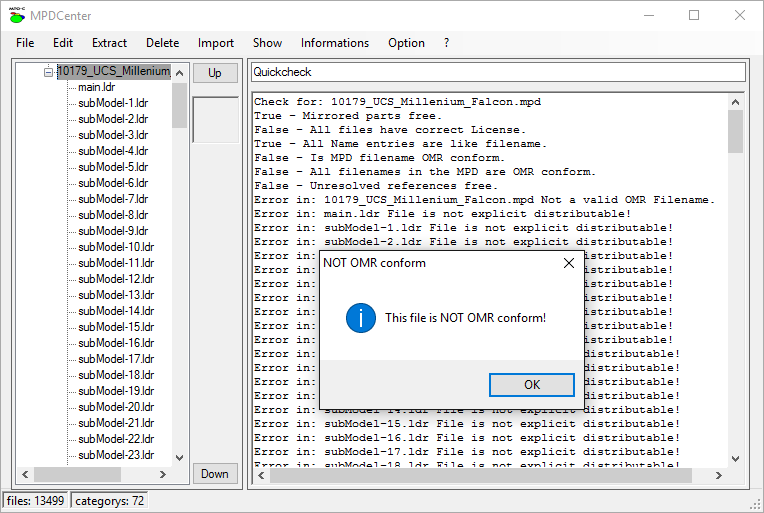The height and width of the screenshot is (513, 764).
Task: Click the log pane's horizontal scrollbar thumb
Action: tap(481, 475)
